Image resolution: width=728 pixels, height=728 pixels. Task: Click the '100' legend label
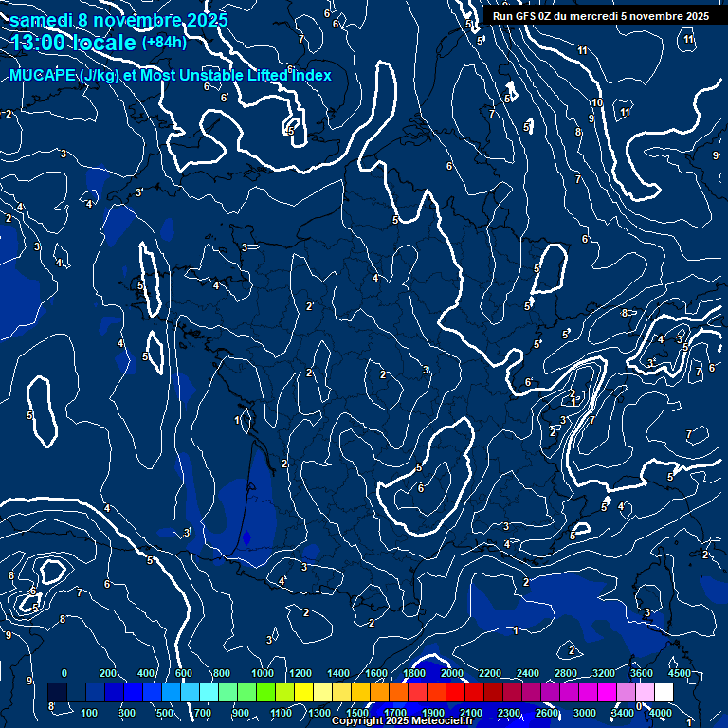pos(89,713)
